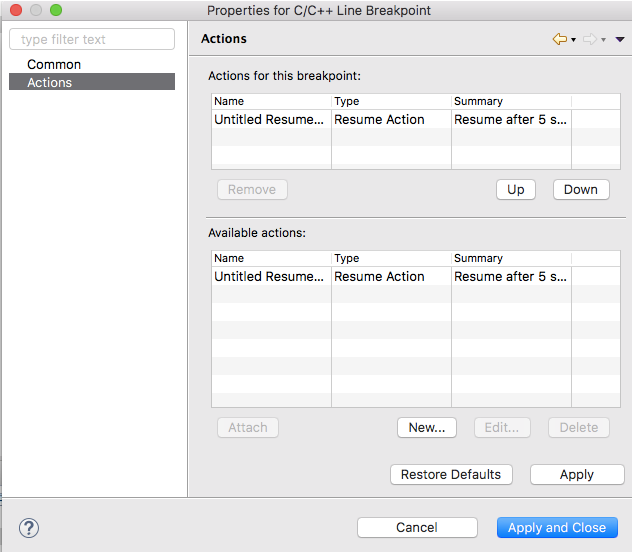
Task: Click Cancel to dismiss the dialog
Action: click(417, 527)
